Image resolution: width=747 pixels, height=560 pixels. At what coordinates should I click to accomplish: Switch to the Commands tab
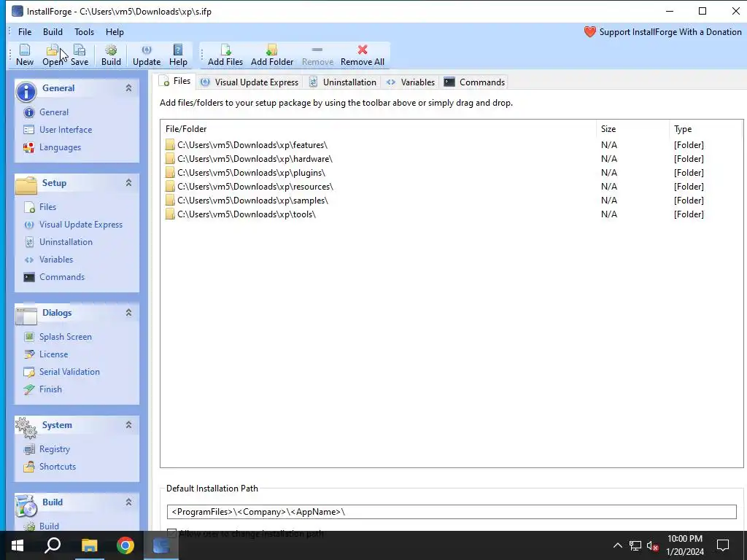[x=474, y=82]
